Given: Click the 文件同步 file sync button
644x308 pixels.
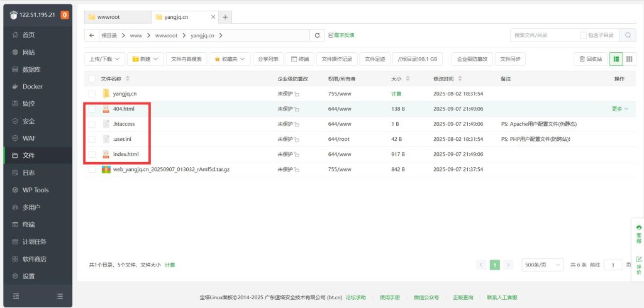Looking at the screenshot, I should pyautogui.click(x=510, y=59).
